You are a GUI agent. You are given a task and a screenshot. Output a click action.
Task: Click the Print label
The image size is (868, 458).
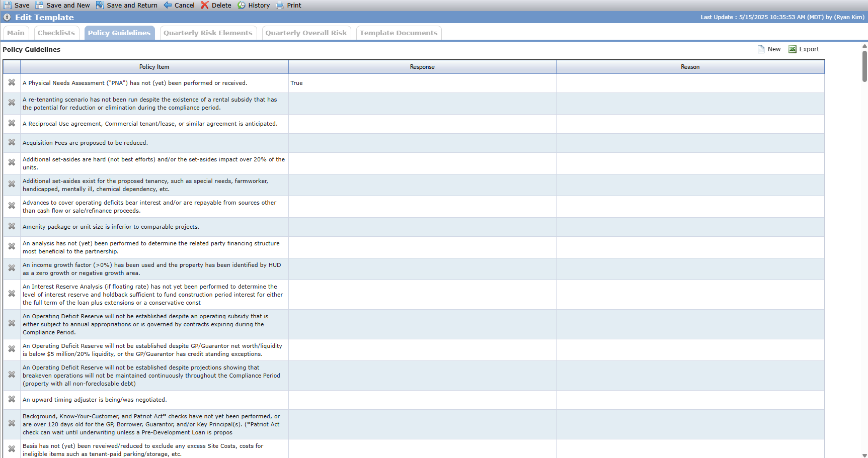pyautogui.click(x=294, y=5)
